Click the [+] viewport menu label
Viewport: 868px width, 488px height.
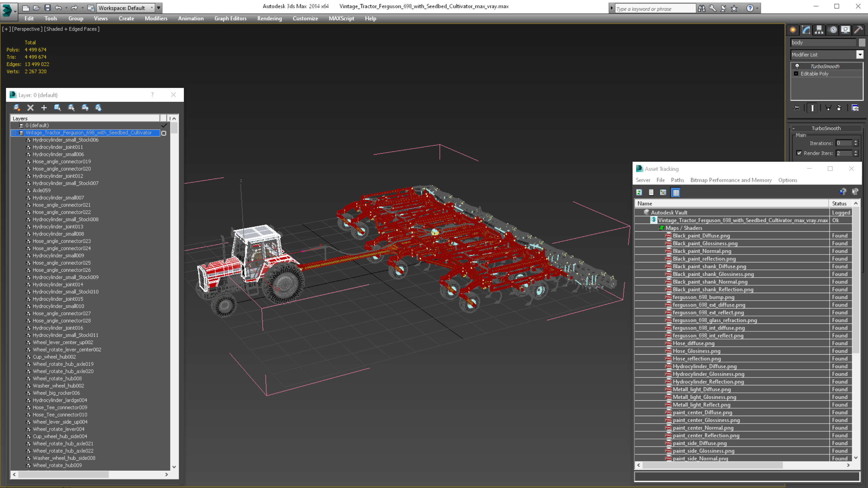tap(6, 29)
